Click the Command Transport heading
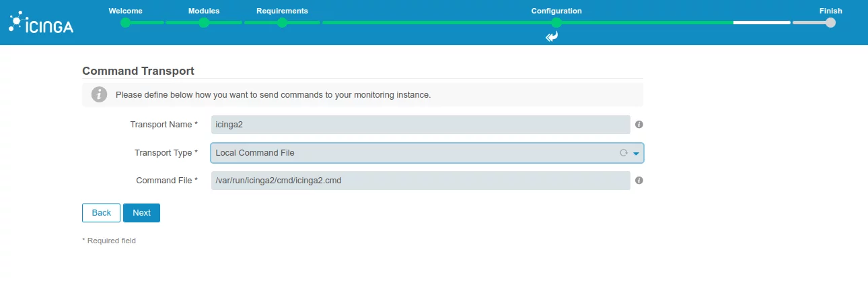868x281 pixels. (138, 71)
